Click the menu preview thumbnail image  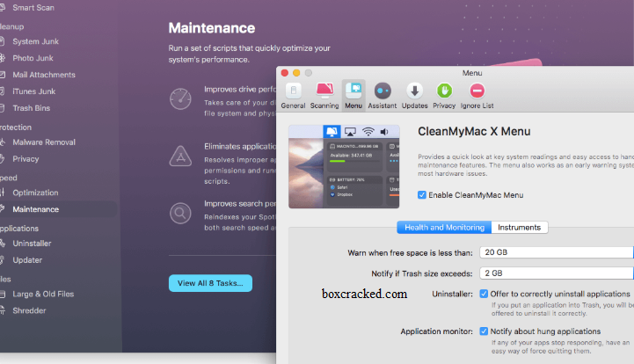pos(344,167)
